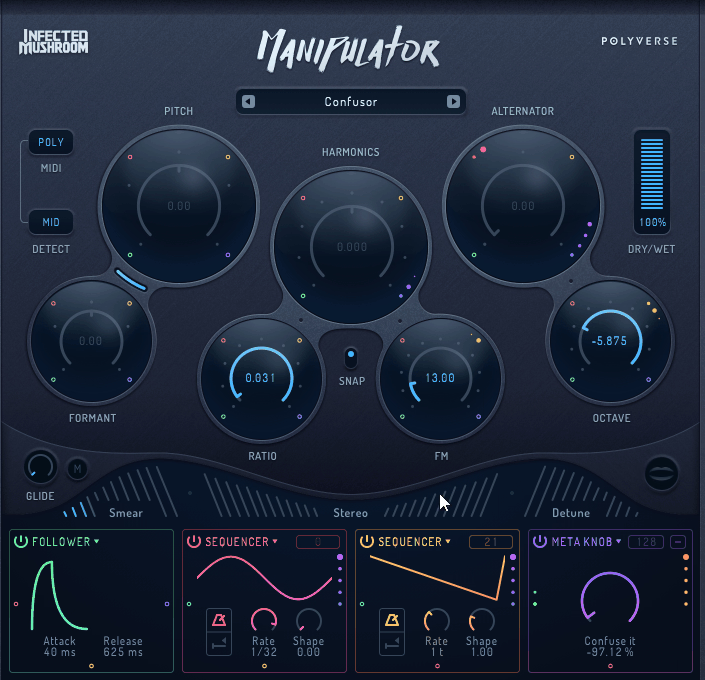Select metronome sync icon in pink sequencer

[x=220, y=622]
